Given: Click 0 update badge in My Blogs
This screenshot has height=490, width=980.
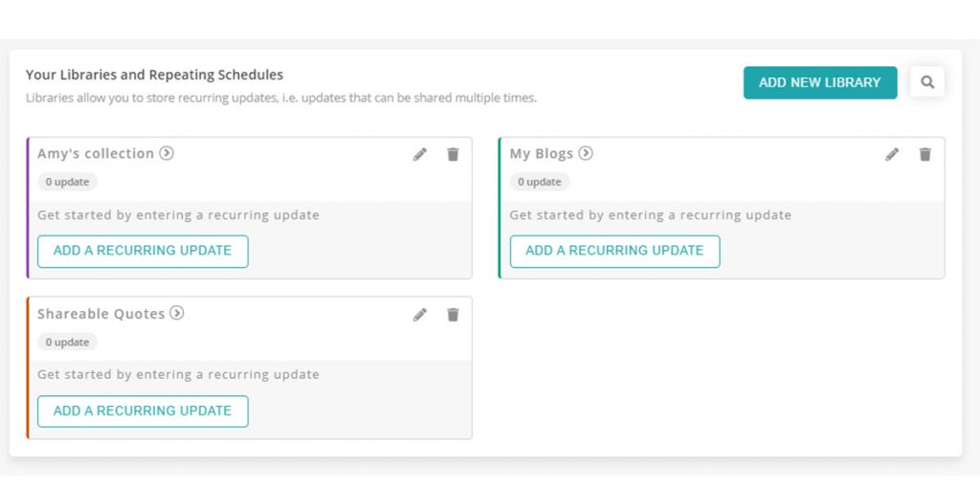Looking at the screenshot, I should click(x=540, y=182).
